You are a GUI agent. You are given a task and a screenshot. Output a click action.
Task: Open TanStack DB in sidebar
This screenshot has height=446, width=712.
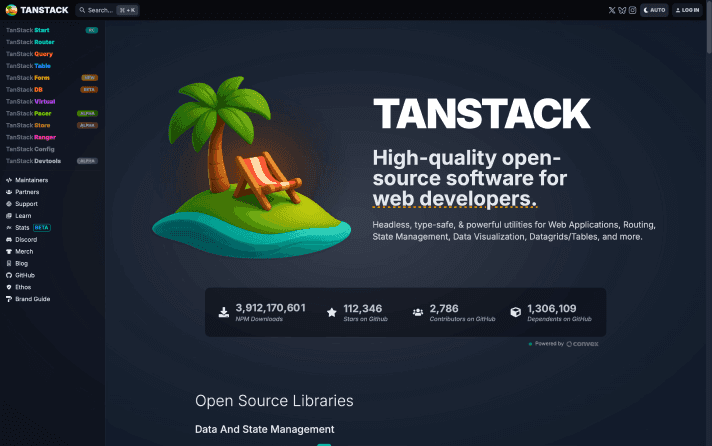[24, 89]
